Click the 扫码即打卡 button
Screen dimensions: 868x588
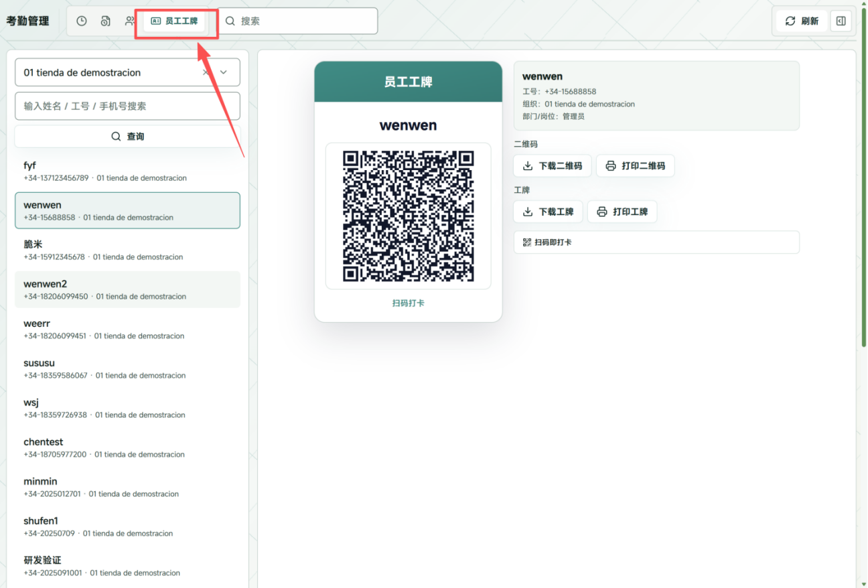(x=656, y=242)
